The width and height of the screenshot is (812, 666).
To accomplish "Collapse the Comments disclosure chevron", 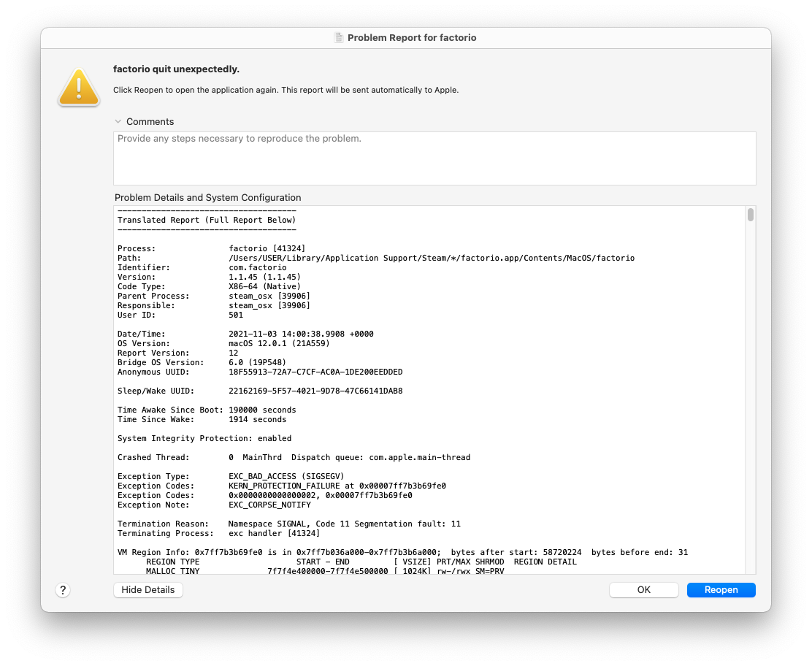I will pyautogui.click(x=118, y=122).
